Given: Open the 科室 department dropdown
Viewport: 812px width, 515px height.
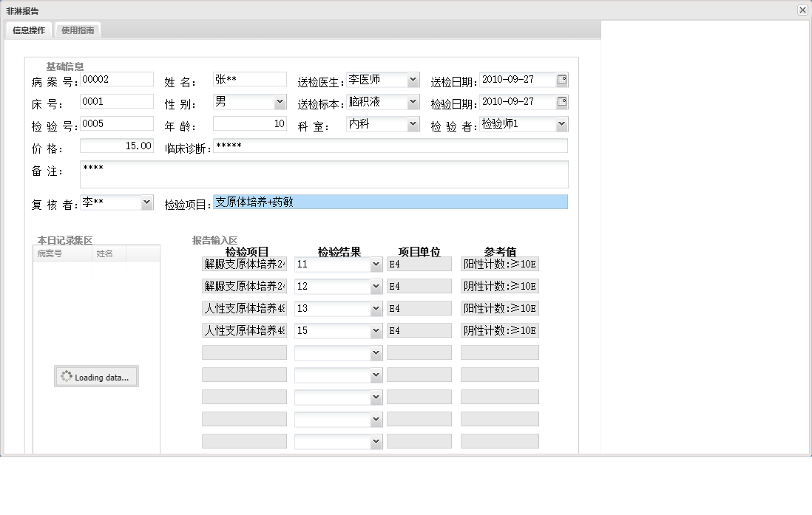Looking at the screenshot, I should coord(415,123).
